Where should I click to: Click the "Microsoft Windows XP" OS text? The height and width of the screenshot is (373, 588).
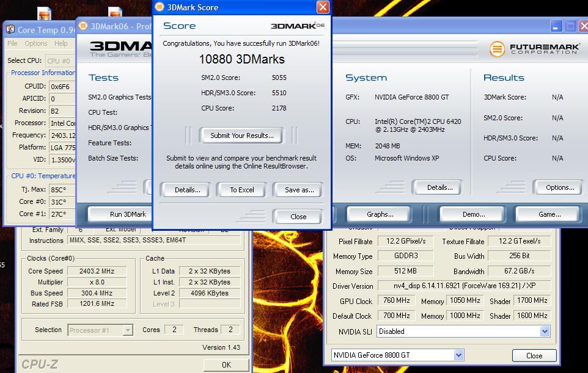pos(407,158)
